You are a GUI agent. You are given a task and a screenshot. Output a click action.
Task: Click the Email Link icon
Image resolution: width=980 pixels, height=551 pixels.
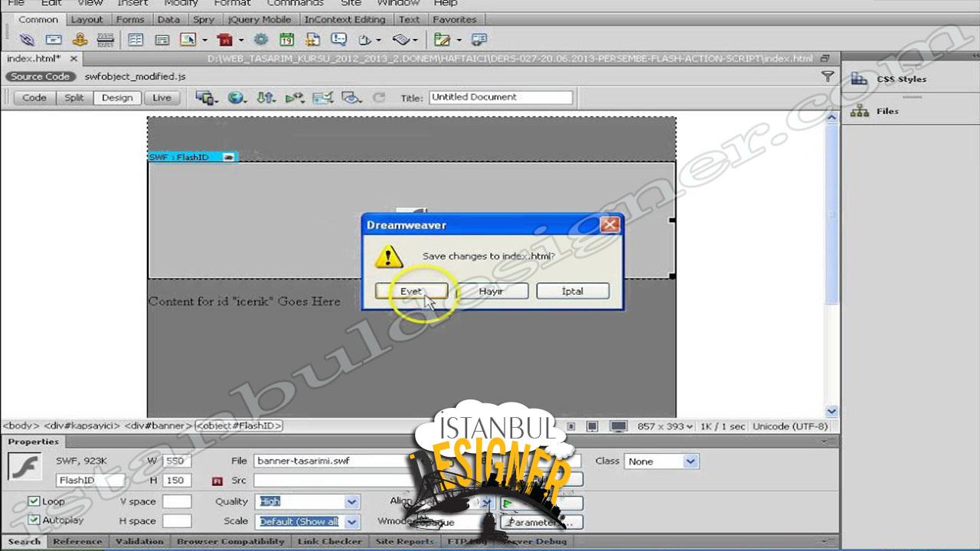coord(54,40)
